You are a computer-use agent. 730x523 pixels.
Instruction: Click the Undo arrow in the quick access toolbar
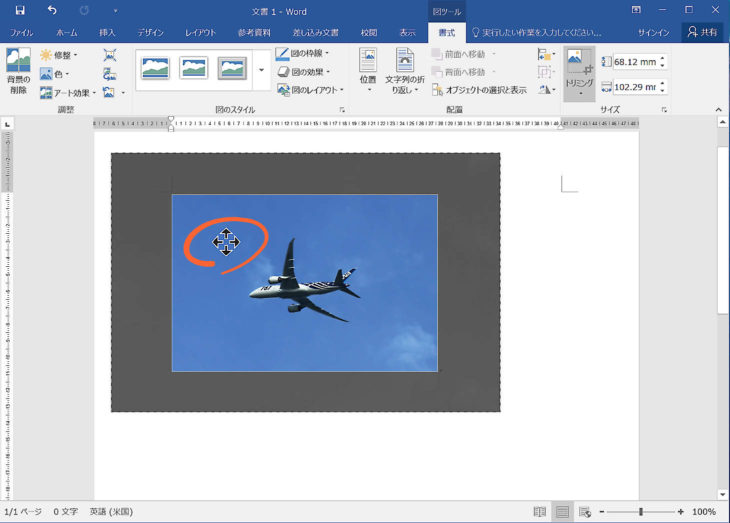click(x=52, y=10)
